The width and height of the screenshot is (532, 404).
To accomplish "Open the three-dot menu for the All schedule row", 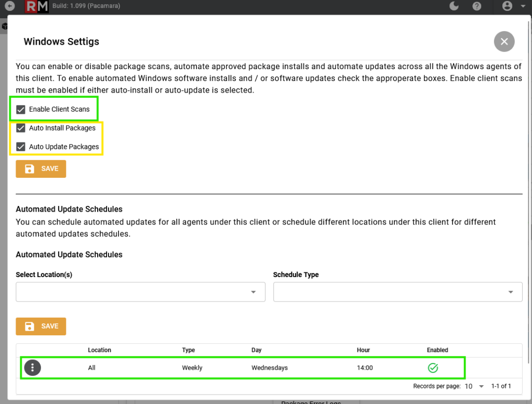I will pyautogui.click(x=33, y=368).
